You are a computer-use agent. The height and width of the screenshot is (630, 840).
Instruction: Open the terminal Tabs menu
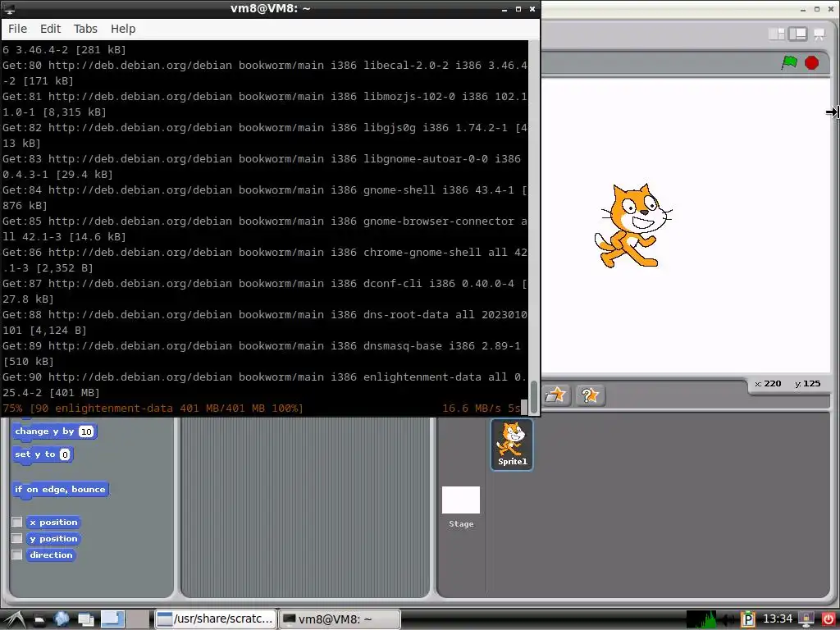(x=85, y=29)
